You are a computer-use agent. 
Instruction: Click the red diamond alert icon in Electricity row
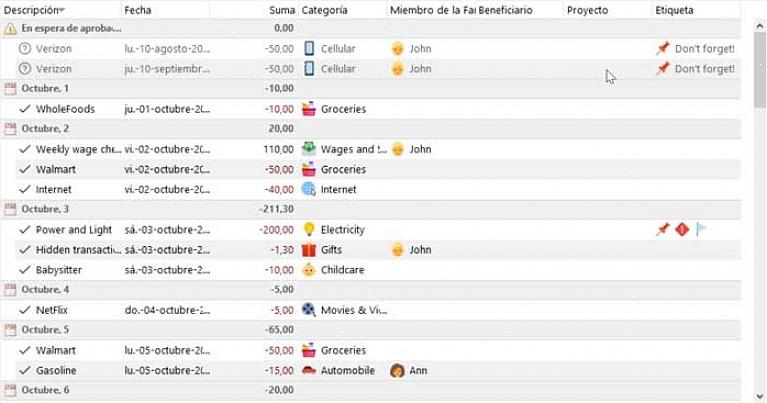pyautogui.click(x=682, y=229)
